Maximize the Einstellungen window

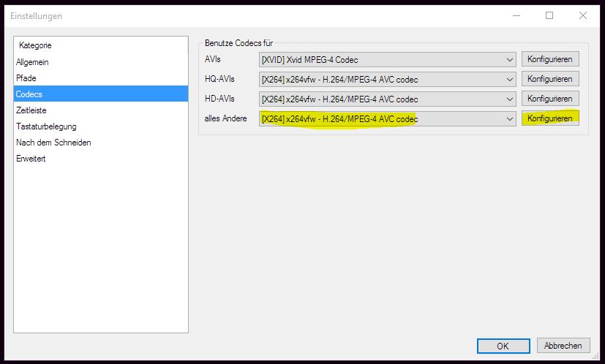point(549,15)
